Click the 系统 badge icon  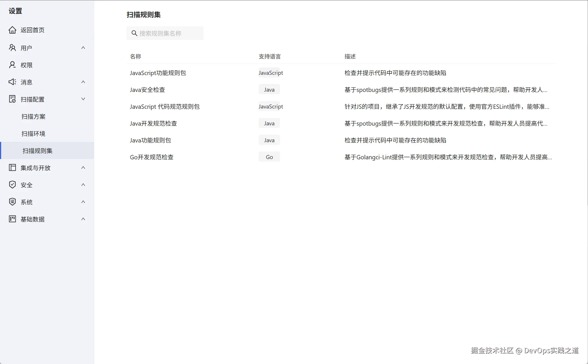tap(12, 202)
